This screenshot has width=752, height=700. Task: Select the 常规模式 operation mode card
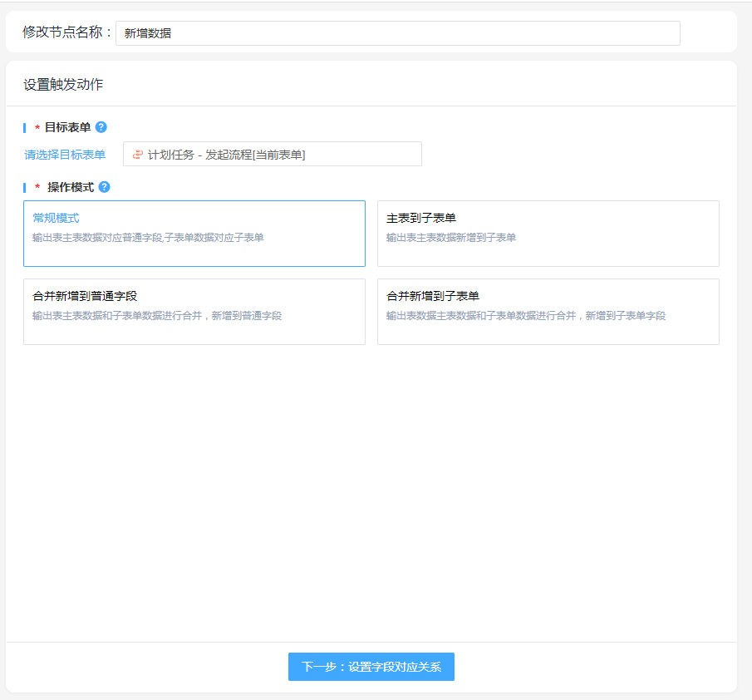[194, 233]
